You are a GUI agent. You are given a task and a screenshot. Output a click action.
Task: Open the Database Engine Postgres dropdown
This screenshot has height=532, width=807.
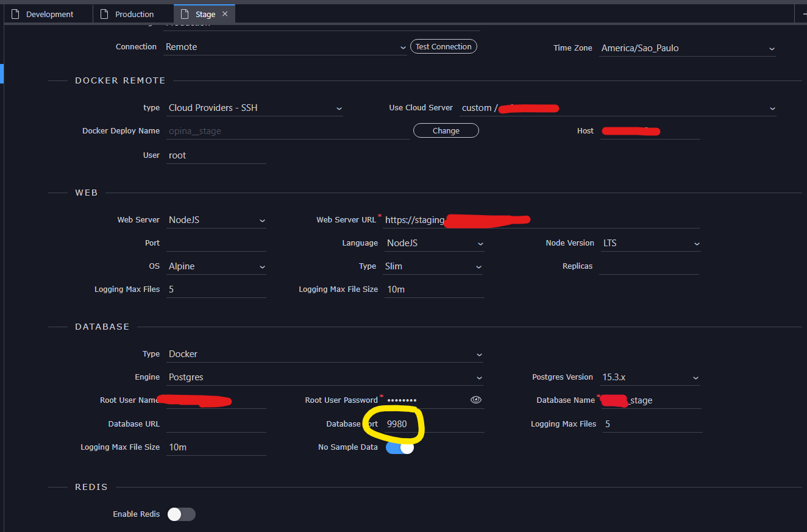[325, 377]
